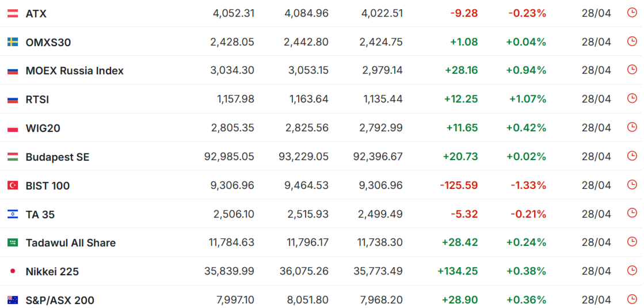This screenshot has width=644, height=308.
Task: Click the Saudi flag beside Tadawul All Share
Action: 13,243
